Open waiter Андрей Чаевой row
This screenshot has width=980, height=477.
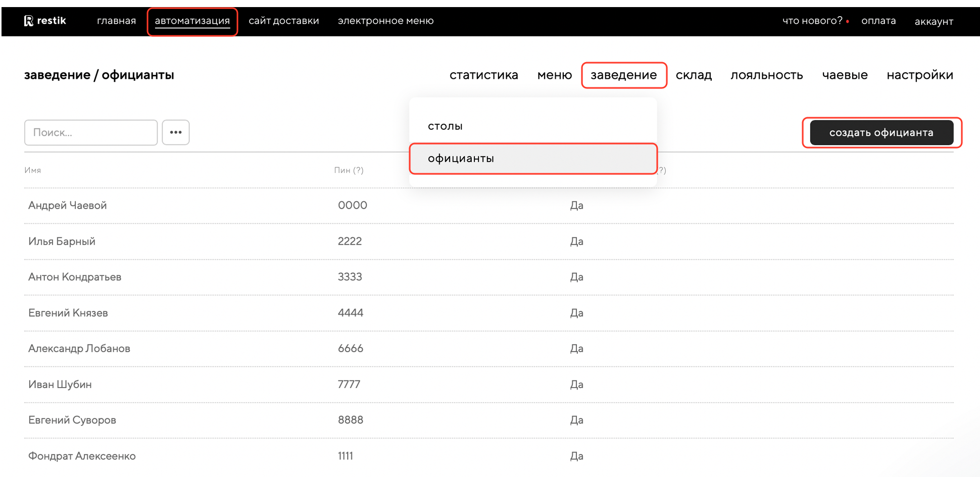coord(68,205)
